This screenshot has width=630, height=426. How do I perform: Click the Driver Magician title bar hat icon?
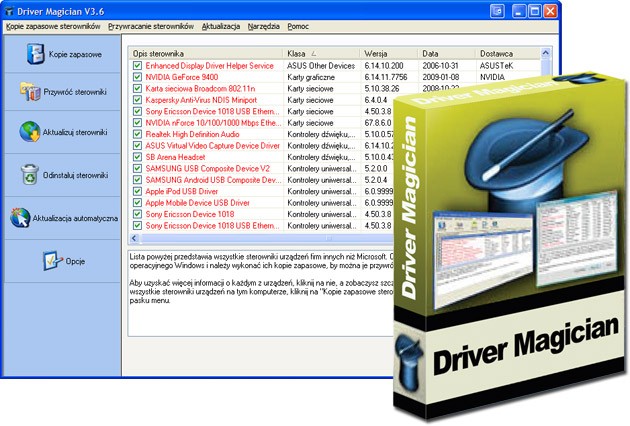tap(9, 11)
